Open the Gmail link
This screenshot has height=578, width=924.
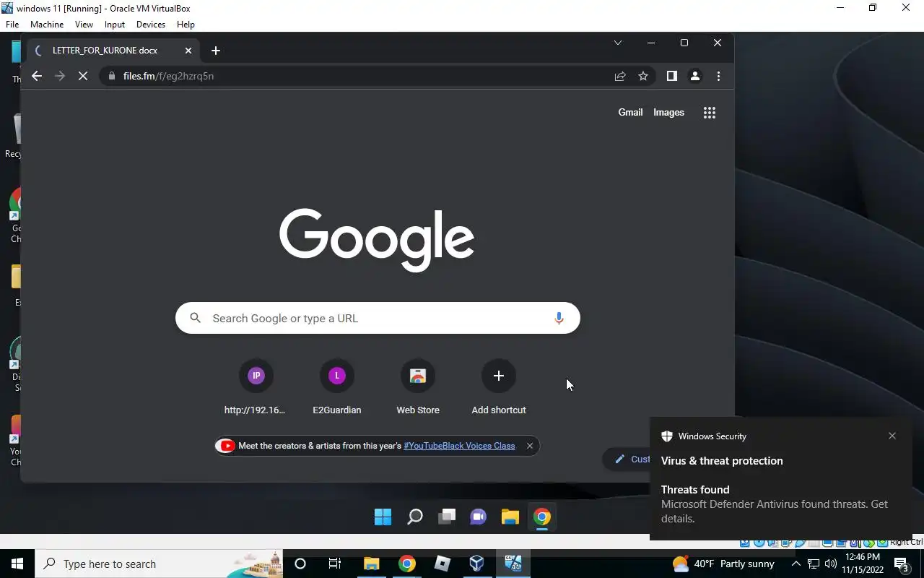tap(630, 112)
